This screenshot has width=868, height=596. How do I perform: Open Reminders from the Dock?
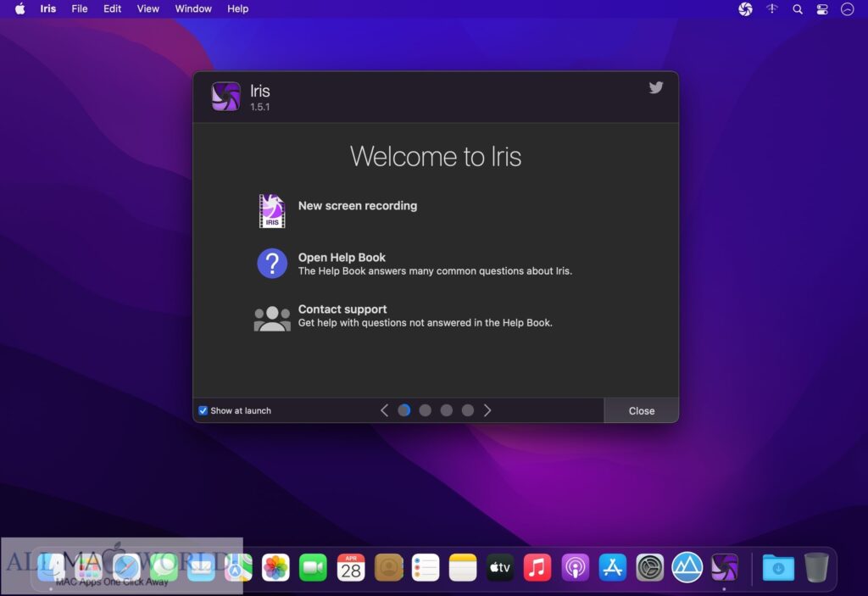tap(426, 568)
